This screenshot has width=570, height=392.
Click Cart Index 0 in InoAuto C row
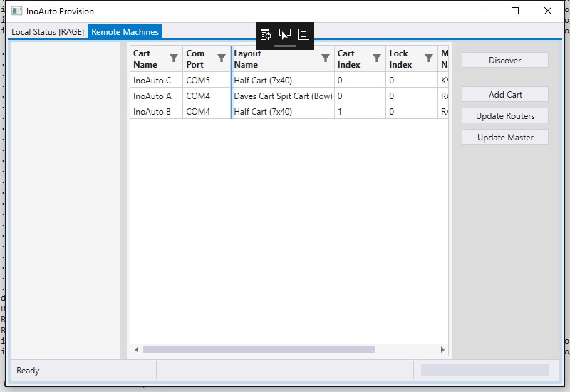point(361,81)
